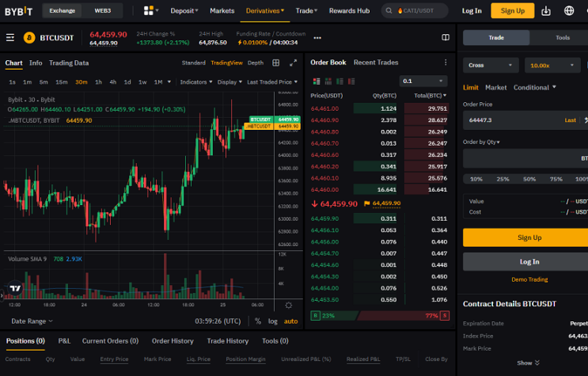
Task: Click the TradingView logo on chart
Action: tap(15, 288)
